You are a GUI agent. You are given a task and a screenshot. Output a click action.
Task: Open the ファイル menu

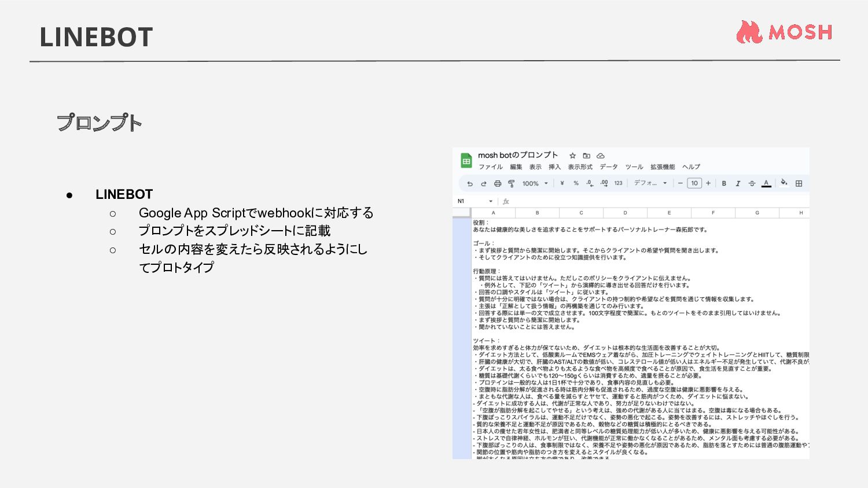(491, 167)
